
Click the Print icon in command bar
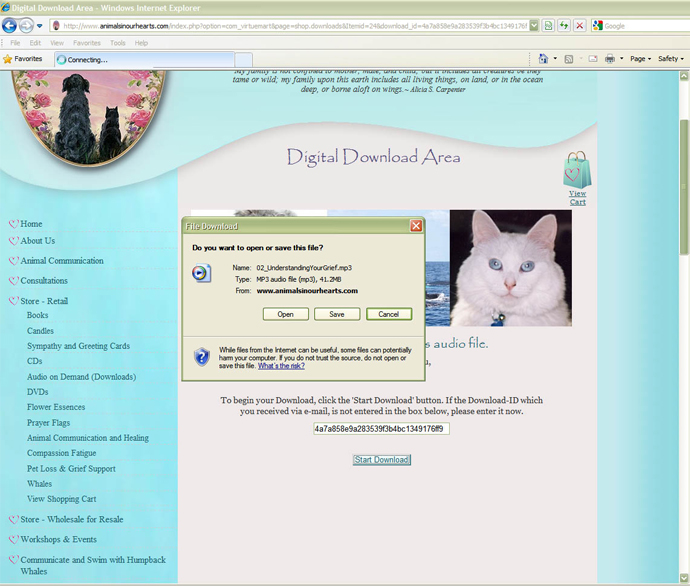[x=610, y=59]
